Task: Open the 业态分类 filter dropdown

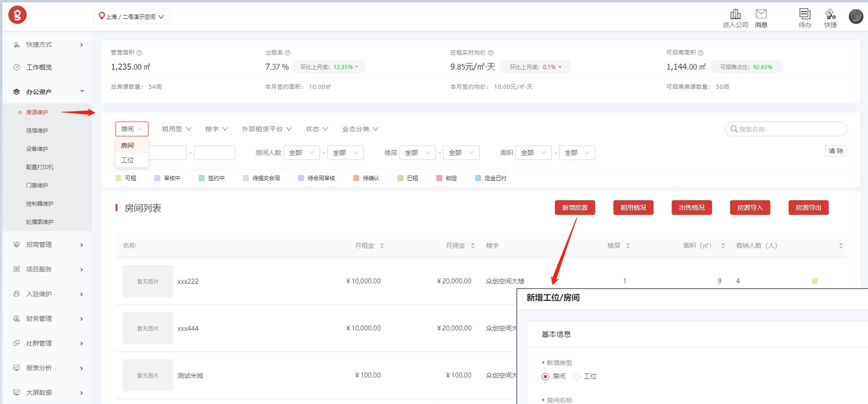Action: coord(360,129)
